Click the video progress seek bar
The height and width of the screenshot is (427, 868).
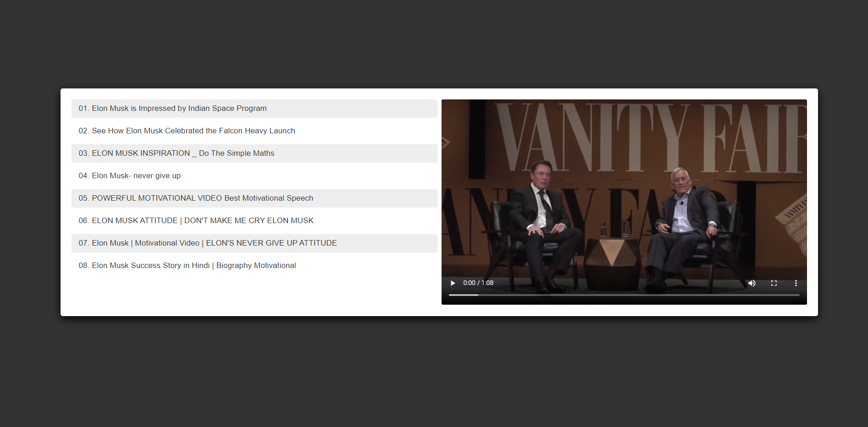624,295
